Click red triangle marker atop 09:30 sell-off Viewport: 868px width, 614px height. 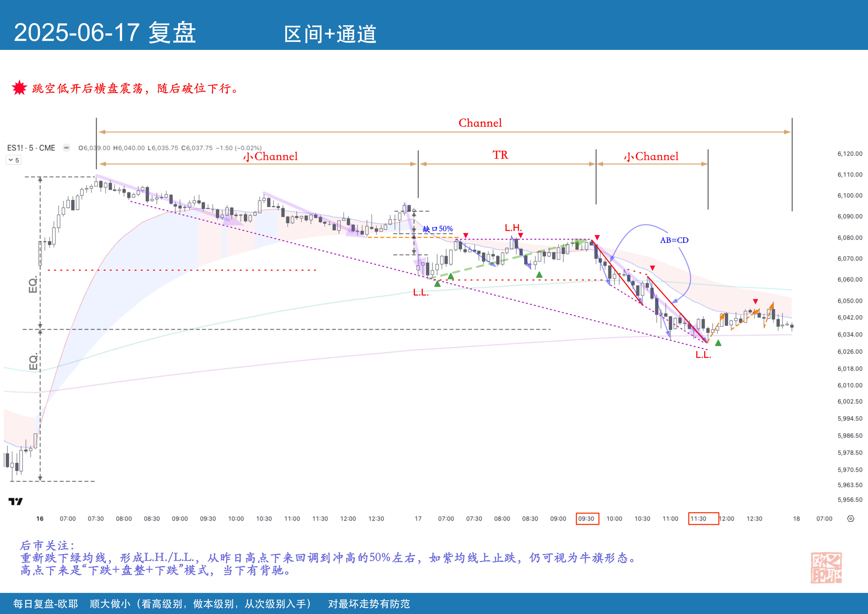[597, 238]
